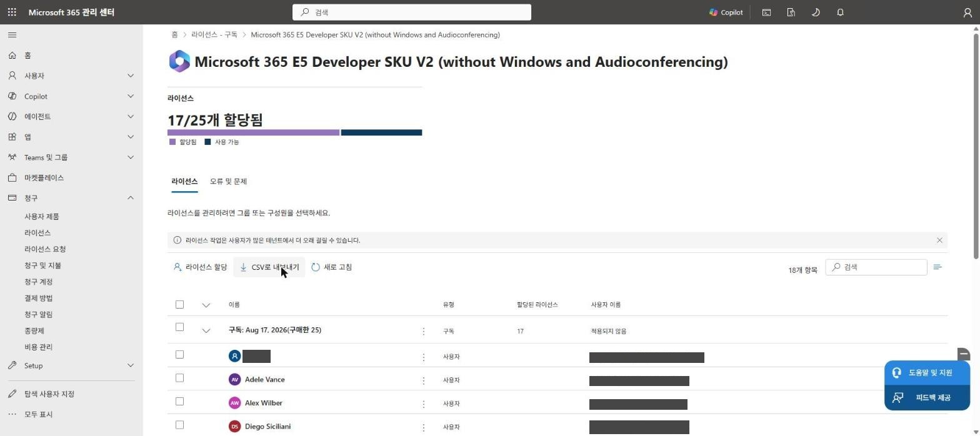This screenshot has width=980, height=436.
Task: Navigate to 라이선스 - 구독 breadcrumb link
Action: pos(214,35)
